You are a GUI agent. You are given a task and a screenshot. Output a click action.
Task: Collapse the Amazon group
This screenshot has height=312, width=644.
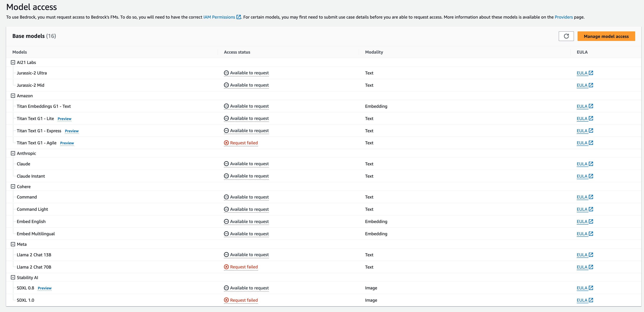click(13, 96)
